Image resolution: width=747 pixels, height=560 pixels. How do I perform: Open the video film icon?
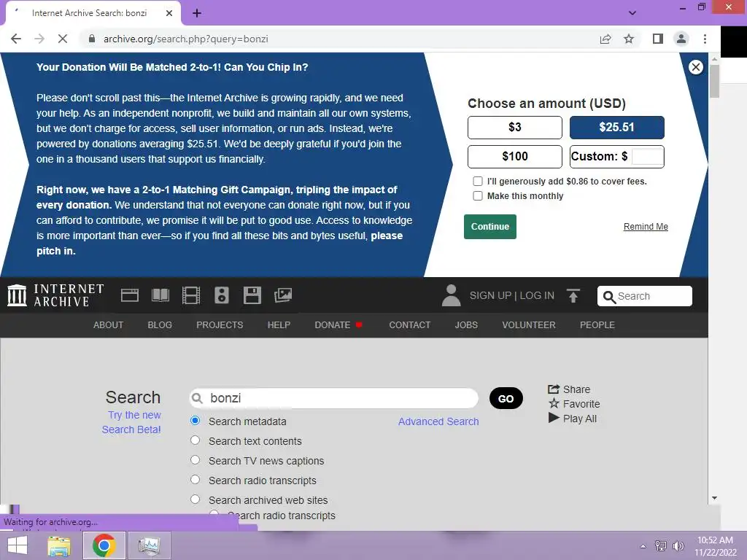191,296
